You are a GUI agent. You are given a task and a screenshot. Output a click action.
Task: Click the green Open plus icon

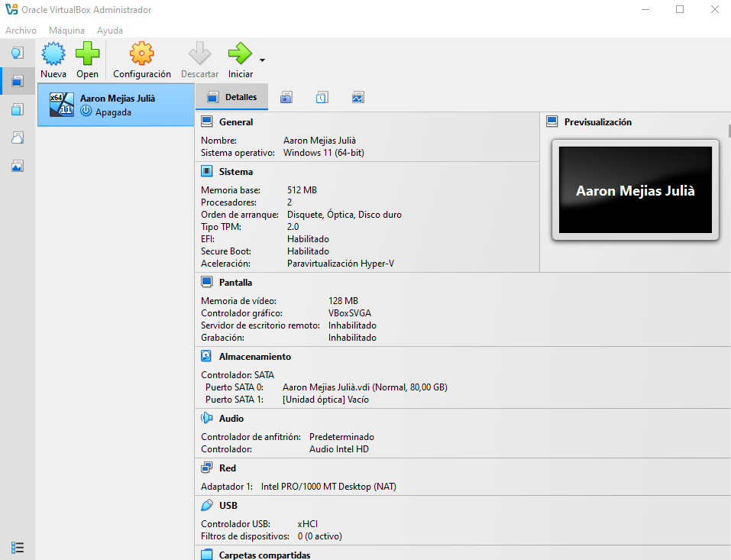(x=87, y=55)
